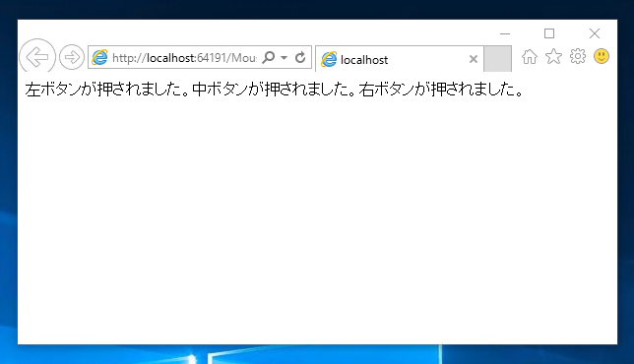Maximize the Internet Explorer window

pos(549,33)
